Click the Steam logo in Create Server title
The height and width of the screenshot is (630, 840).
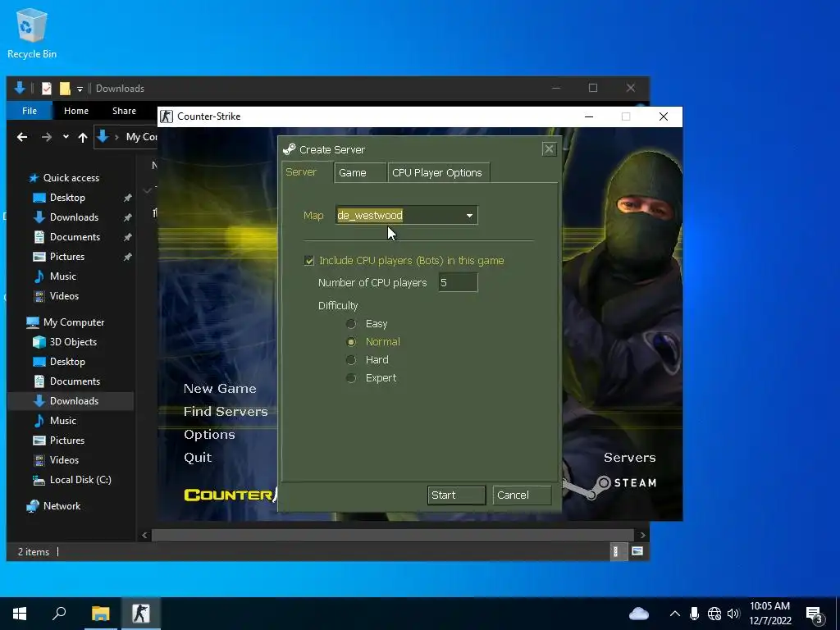290,149
